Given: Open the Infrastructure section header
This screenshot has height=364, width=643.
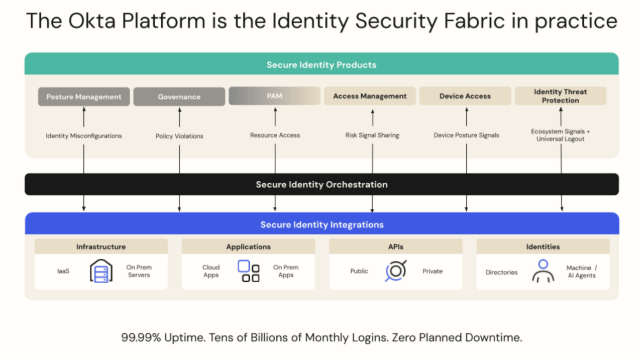Looking at the screenshot, I should [100, 247].
